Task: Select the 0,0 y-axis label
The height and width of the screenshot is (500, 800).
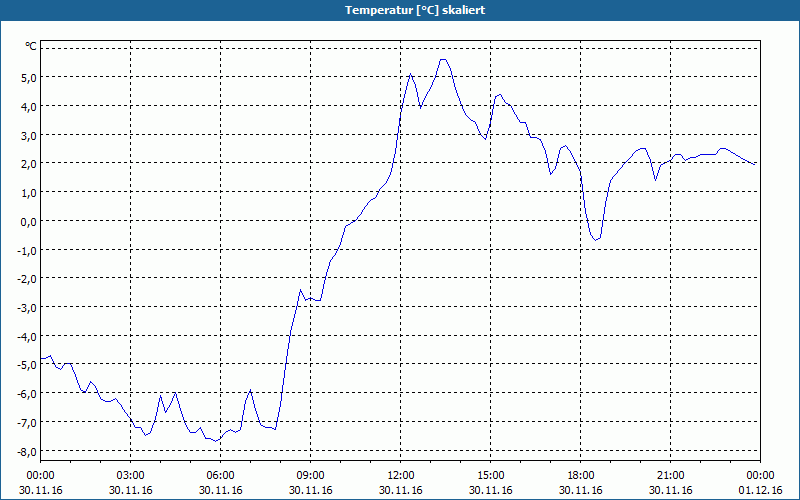Action: [28, 221]
